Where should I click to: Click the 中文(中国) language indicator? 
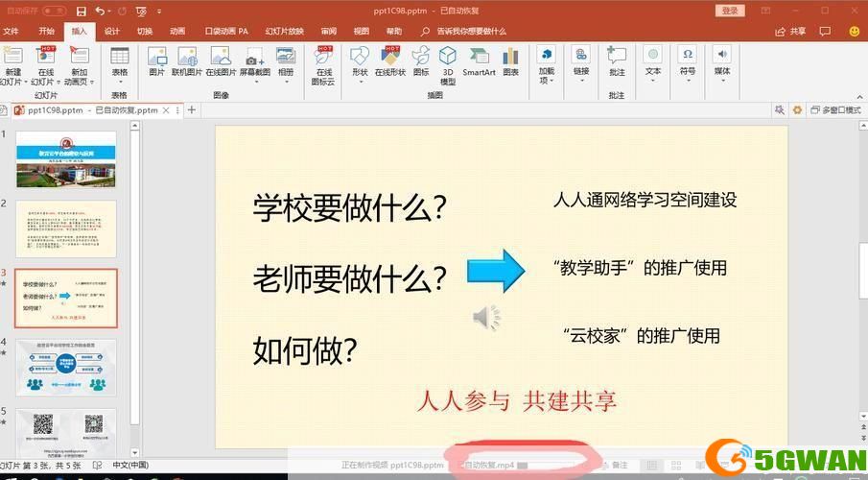tap(130, 465)
